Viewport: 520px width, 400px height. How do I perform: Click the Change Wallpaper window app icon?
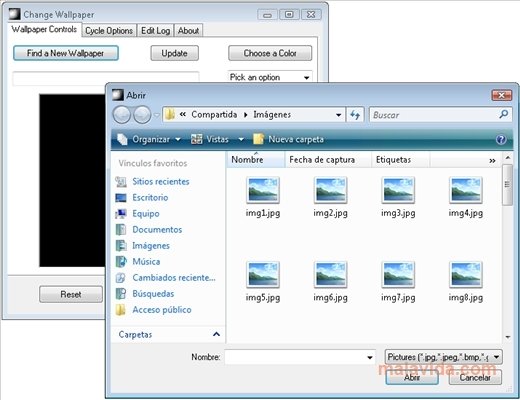[x=15, y=14]
